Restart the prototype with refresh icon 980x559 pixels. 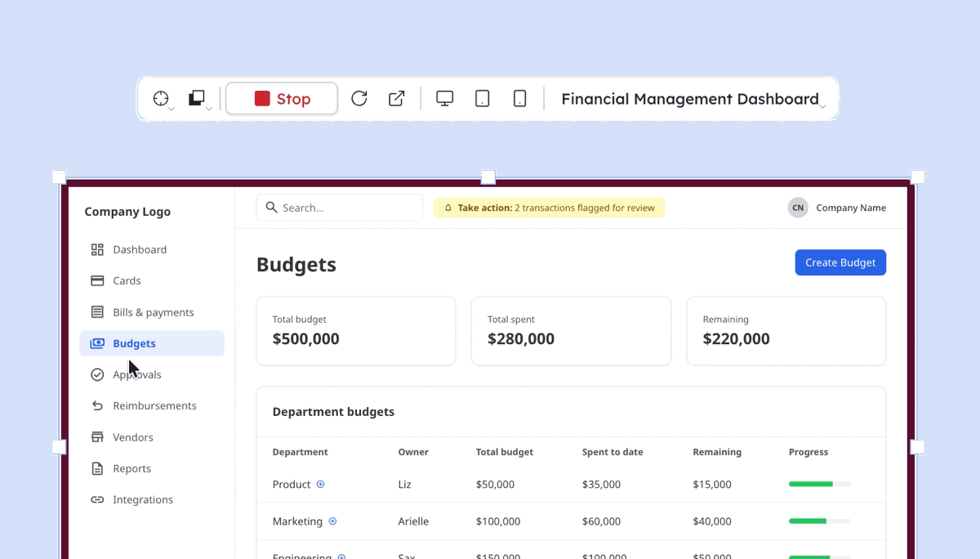coord(359,98)
